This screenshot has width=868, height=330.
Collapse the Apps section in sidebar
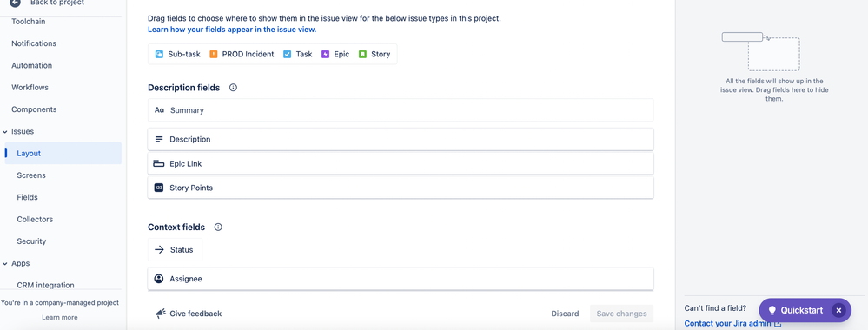pyautogui.click(x=5, y=263)
